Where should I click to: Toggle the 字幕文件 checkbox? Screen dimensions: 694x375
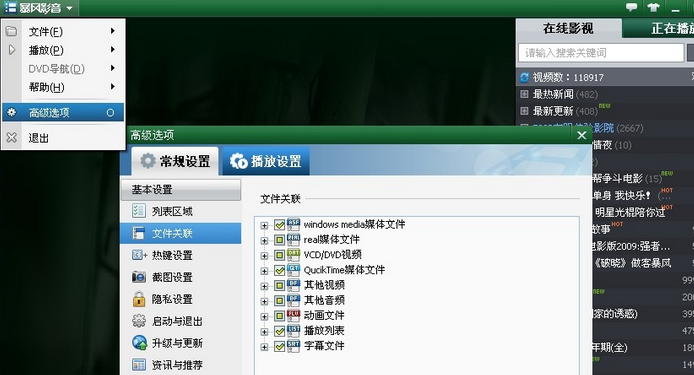pos(279,346)
